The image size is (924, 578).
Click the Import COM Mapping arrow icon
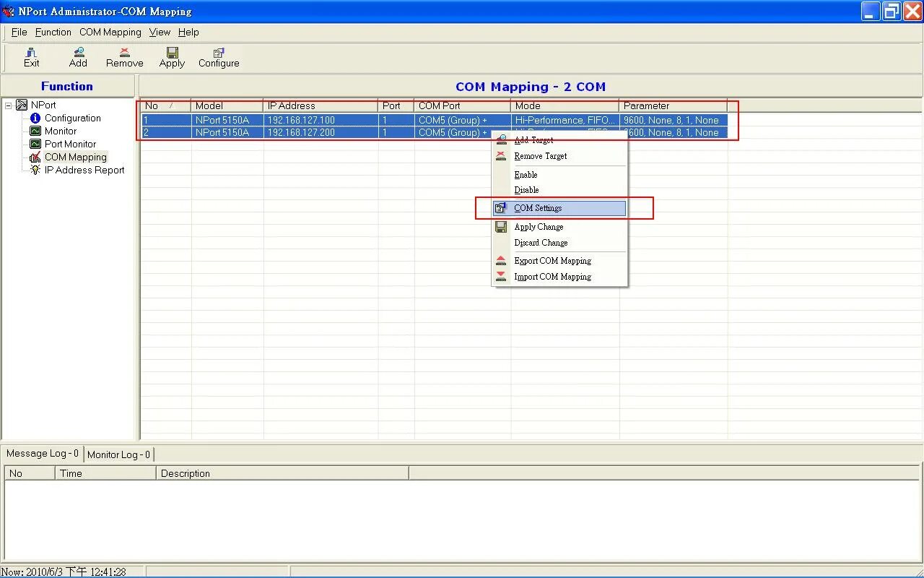point(501,277)
